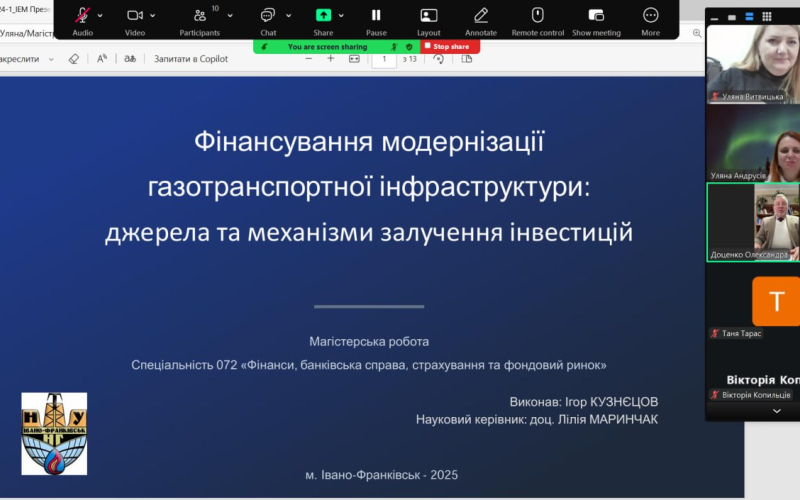Expand the Video settings arrow
Viewport: 800px width, 500px height.
tap(153, 16)
